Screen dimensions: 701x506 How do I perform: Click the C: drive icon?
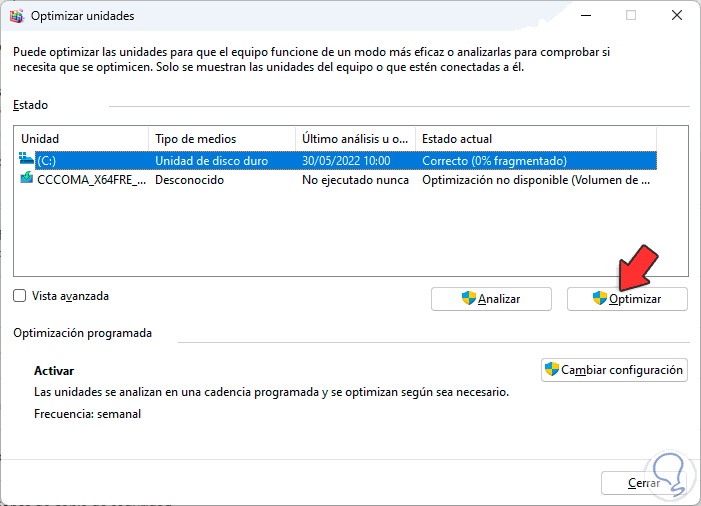tap(27, 160)
